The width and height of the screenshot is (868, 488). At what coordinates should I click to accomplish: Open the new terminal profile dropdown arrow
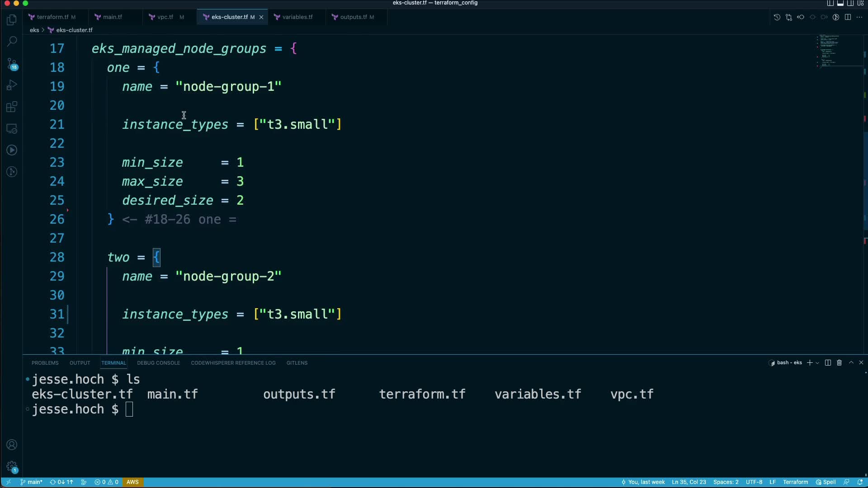[x=817, y=363]
